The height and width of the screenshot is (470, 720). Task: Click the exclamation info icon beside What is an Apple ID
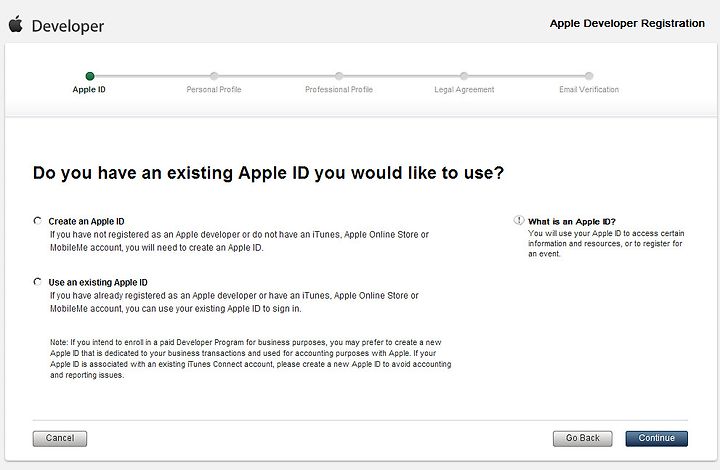click(x=518, y=220)
